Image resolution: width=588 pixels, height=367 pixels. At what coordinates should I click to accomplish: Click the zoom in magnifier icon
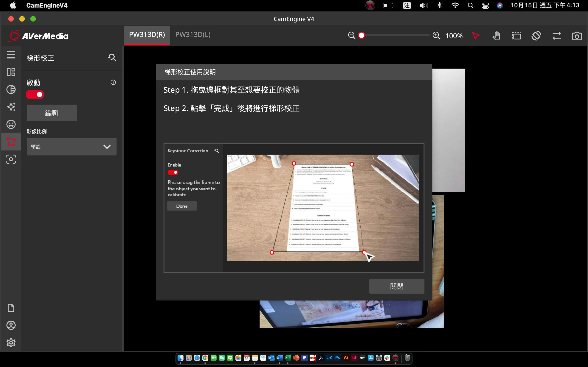point(436,35)
